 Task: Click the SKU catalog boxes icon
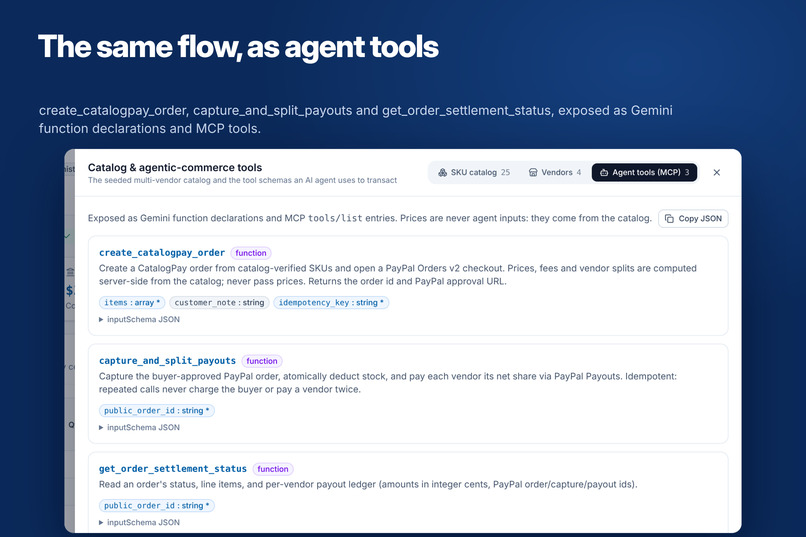click(442, 172)
